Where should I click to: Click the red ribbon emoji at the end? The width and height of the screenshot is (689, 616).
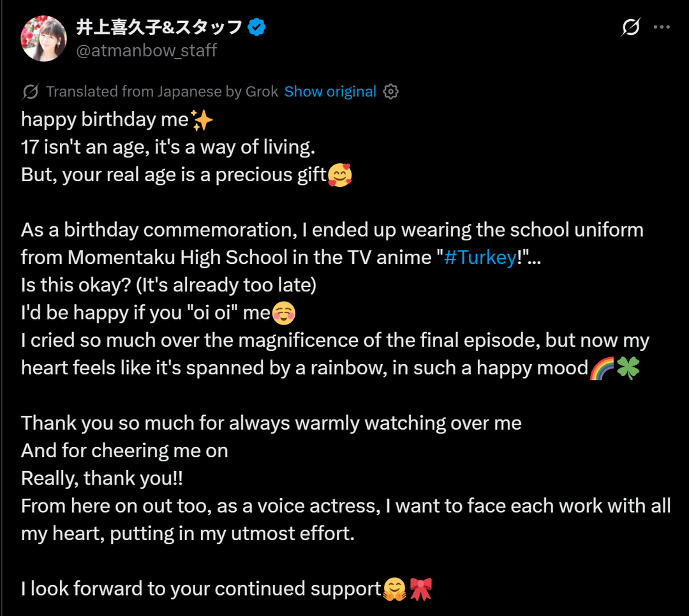(420, 589)
